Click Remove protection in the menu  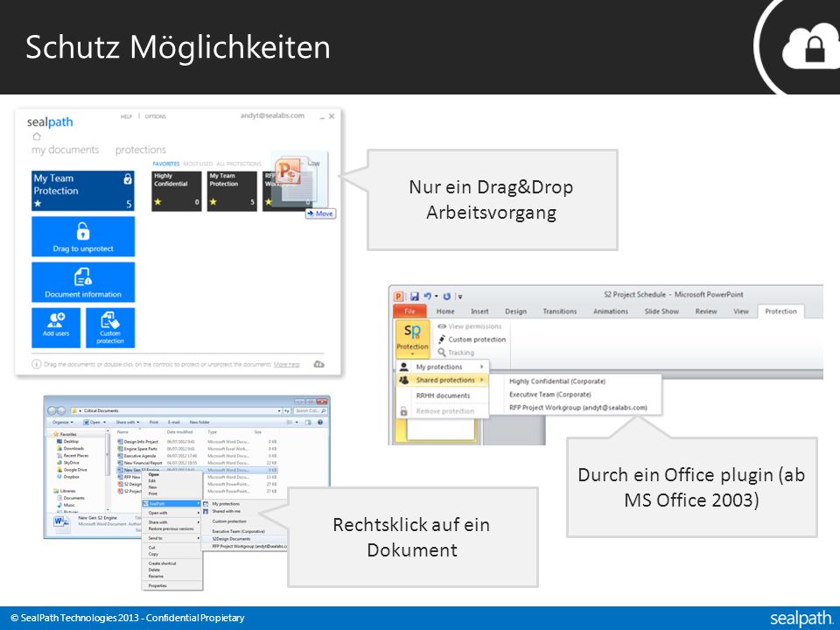(443, 411)
